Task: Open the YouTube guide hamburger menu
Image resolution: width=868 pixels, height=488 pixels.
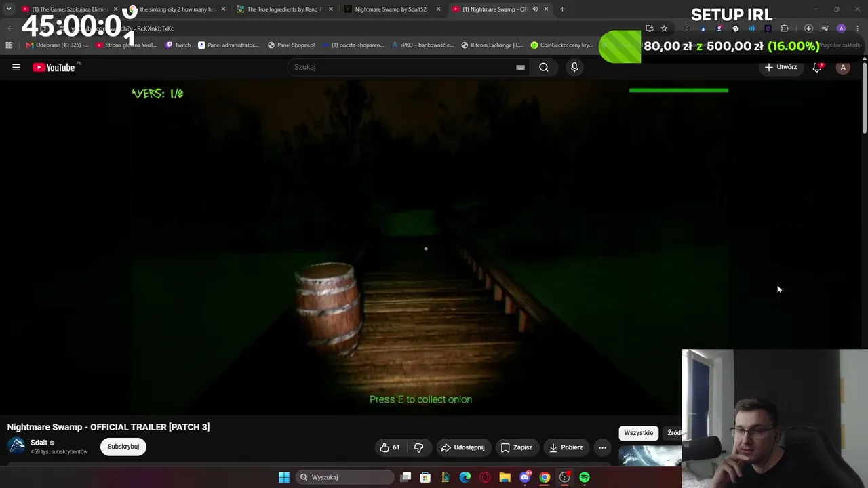Action: coord(16,67)
